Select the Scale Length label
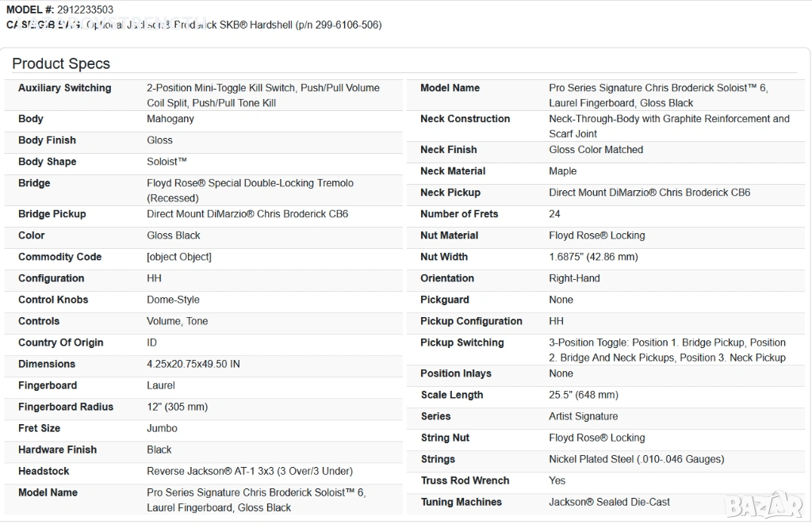Screen dimensions: 812x528 coord(452,395)
